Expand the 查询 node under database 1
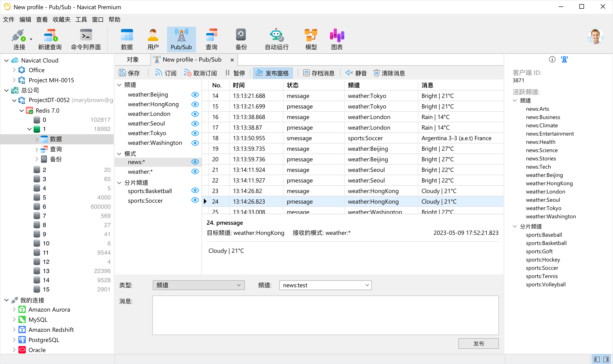The image size is (613, 364). click(x=37, y=149)
